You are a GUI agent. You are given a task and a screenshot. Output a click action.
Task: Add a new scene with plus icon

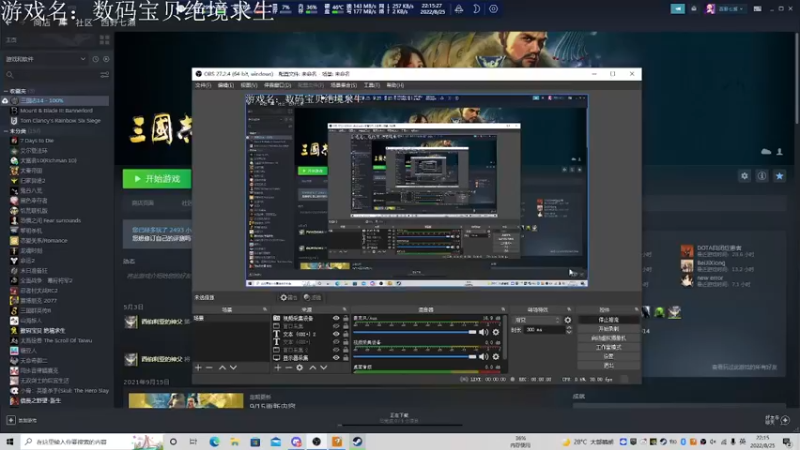point(198,367)
